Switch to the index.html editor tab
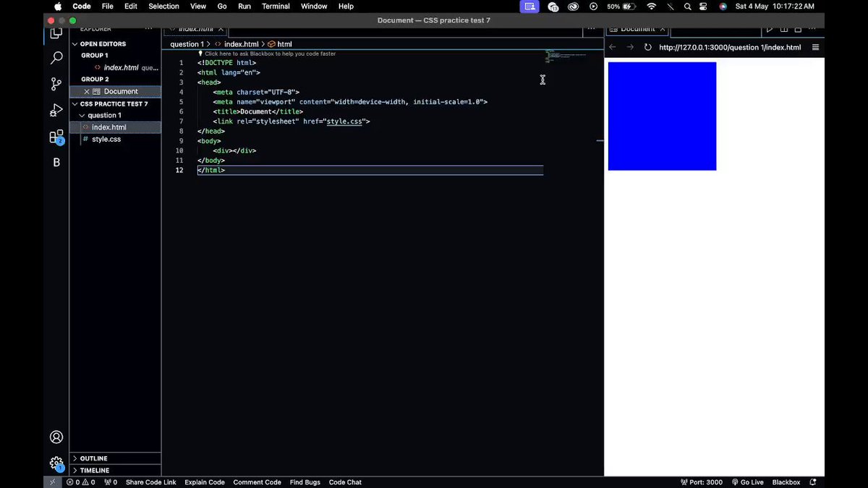868x488 pixels. (x=195, y=30)
